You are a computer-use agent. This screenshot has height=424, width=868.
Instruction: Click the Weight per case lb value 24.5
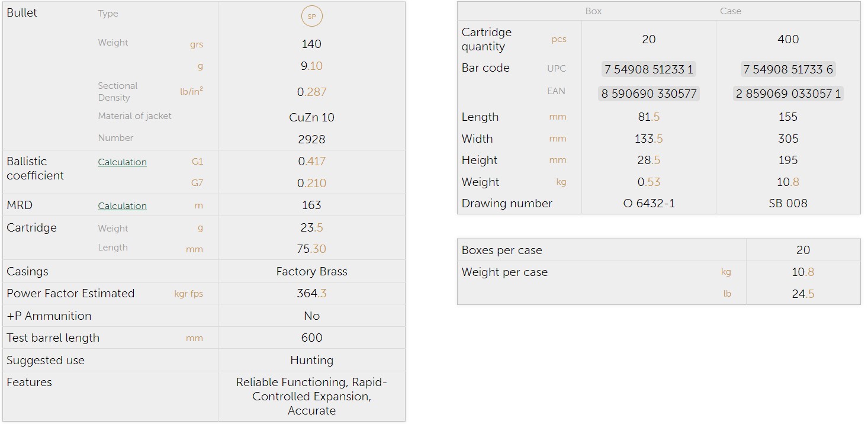click(802, 294)
